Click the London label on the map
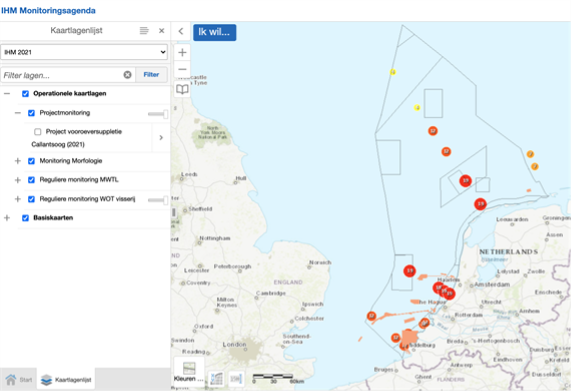 click(x=235, y=345)
